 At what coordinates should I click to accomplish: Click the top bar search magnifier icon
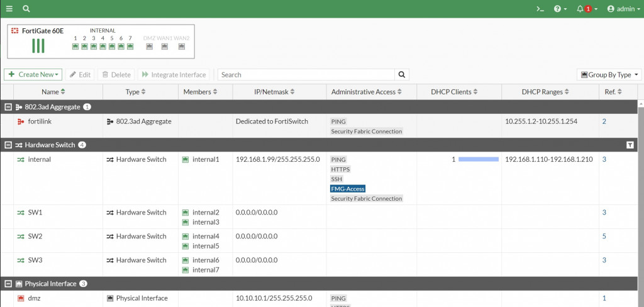point(26,9)
